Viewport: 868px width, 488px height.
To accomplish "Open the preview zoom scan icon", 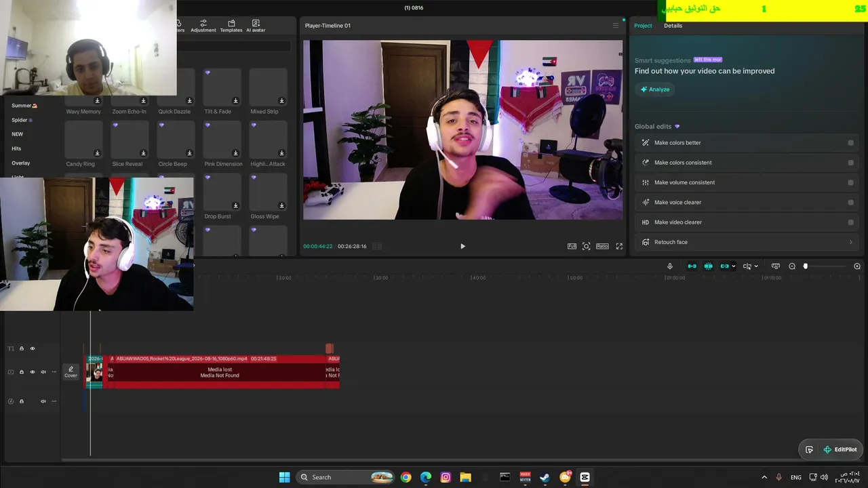I will click(587, 247).
